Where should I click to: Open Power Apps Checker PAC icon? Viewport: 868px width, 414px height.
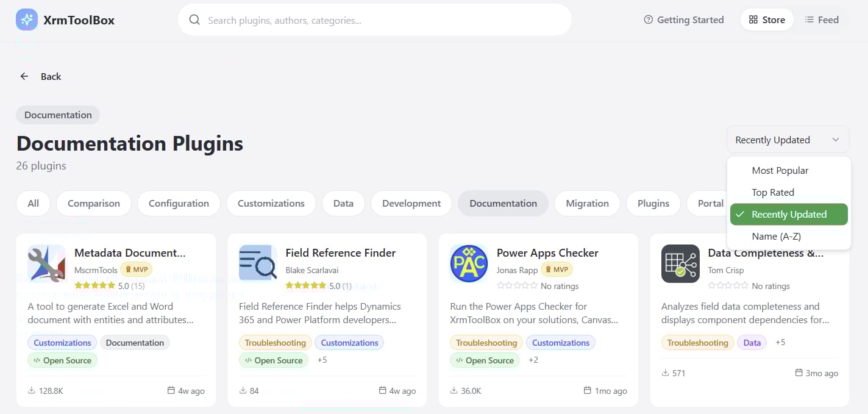(x=469, y=263)
